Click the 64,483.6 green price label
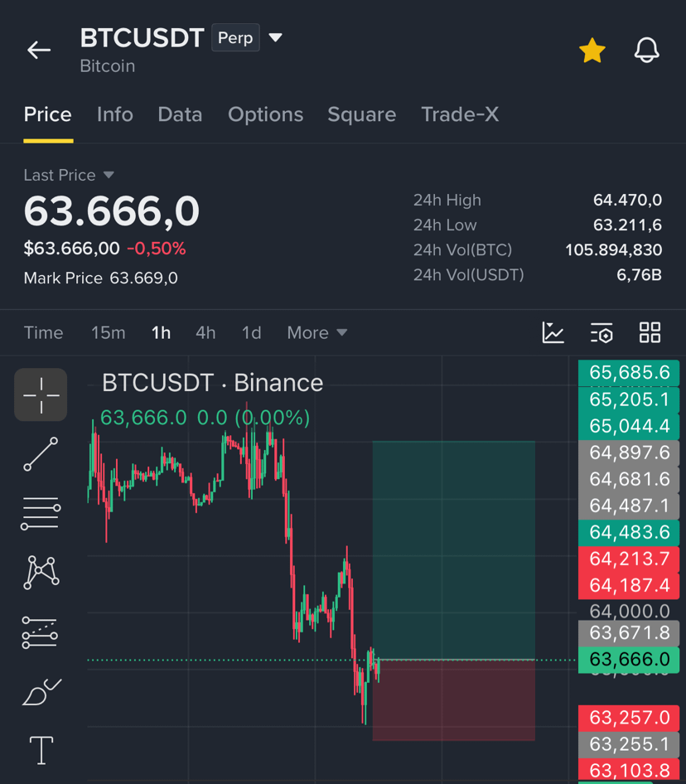686x784 pixels. (629, 533)
